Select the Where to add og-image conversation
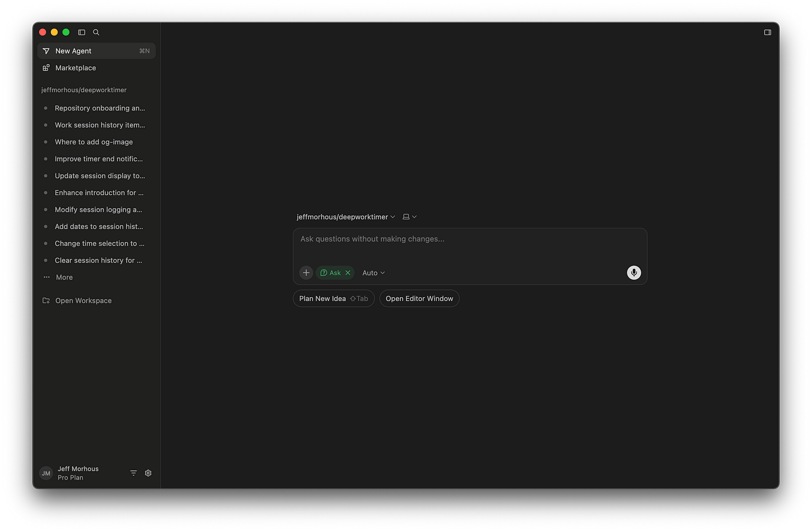The width and height of the screenshot is (812, 532). point(94,142)
